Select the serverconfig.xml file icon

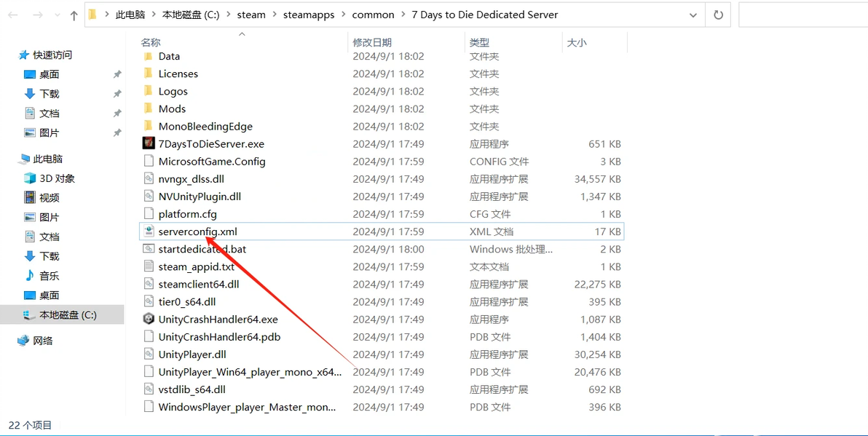(x=148, y=231)
